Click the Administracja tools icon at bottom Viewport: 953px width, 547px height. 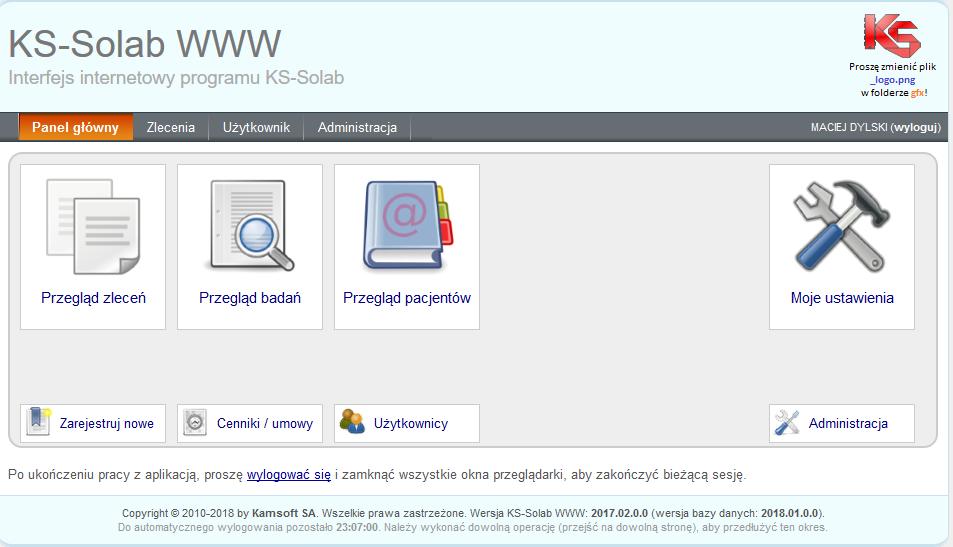[x=786, y=422]
